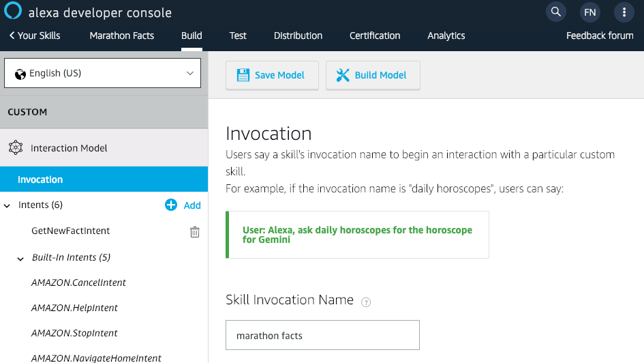644x363 pixels.
Task: Click the Skill Invocation Name input field
Action: pos(322,335)
